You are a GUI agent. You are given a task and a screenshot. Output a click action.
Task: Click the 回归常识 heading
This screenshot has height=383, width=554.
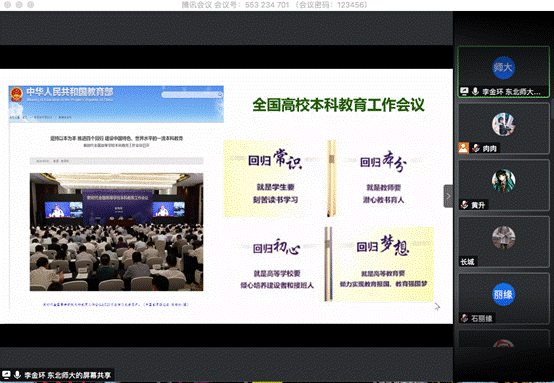click(275, 160)
